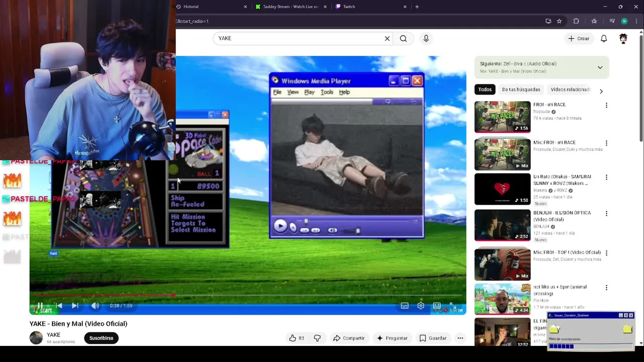Skip to the next video

click(x=75, y=306)
